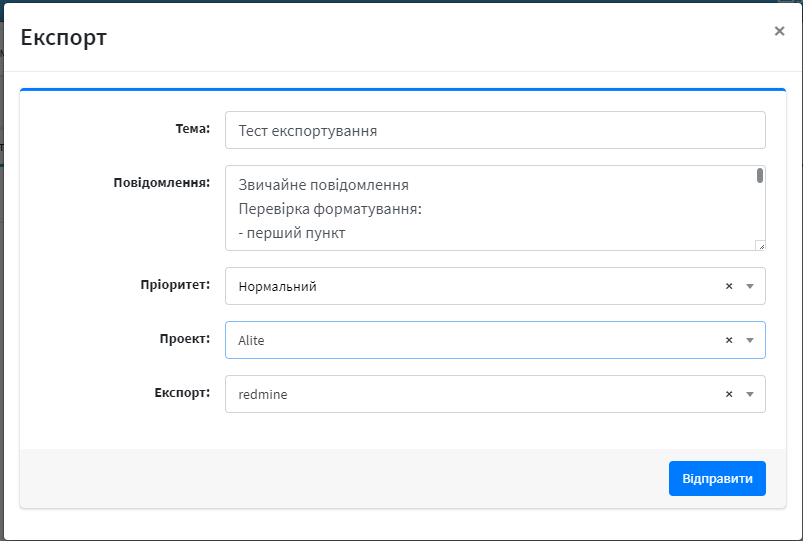Close the Експорт dialog with the X

[x=779, y=31]
